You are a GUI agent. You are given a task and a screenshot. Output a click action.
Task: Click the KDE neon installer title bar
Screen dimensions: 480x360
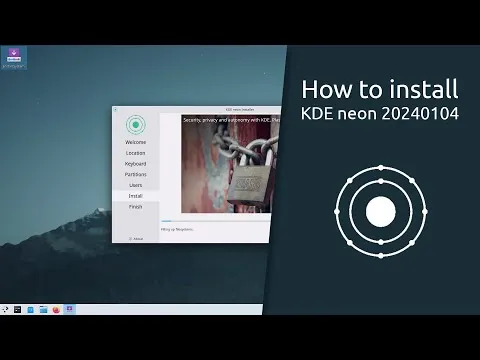coord(198,109)
